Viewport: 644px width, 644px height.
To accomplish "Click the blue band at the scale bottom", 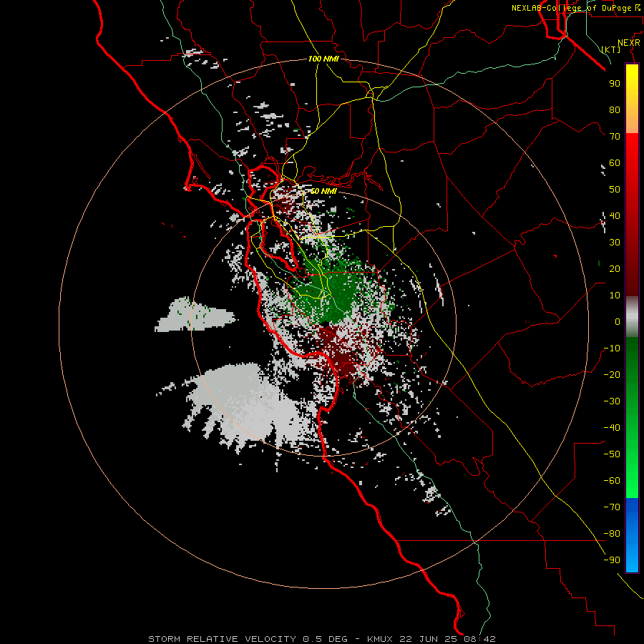I will point(632,535).
